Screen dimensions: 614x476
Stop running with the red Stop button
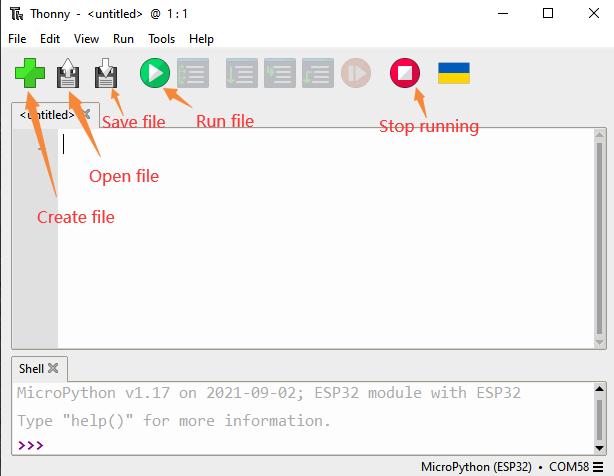tap(405, 73)
